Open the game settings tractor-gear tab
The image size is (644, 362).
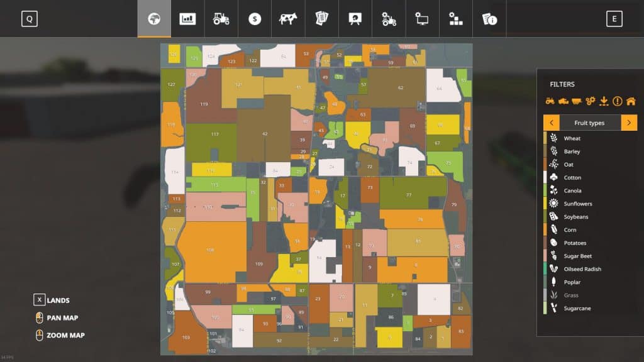[x=389, y=19]
